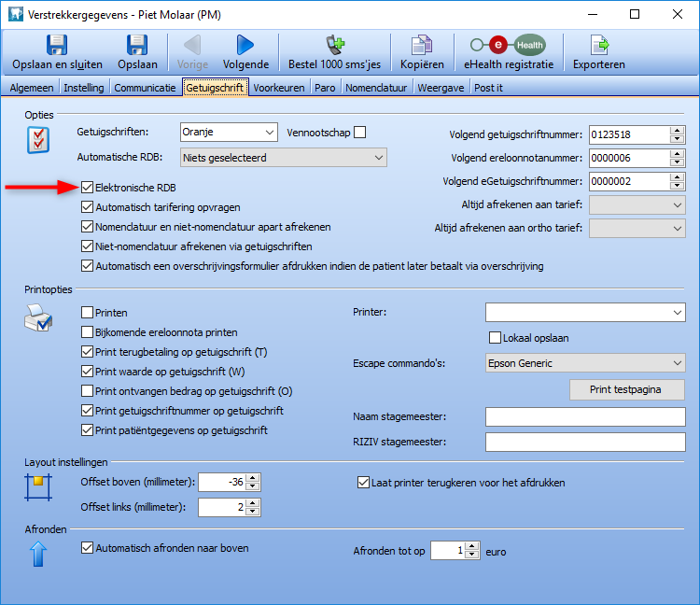Open the Weergave tab

[x=441, y=88]
